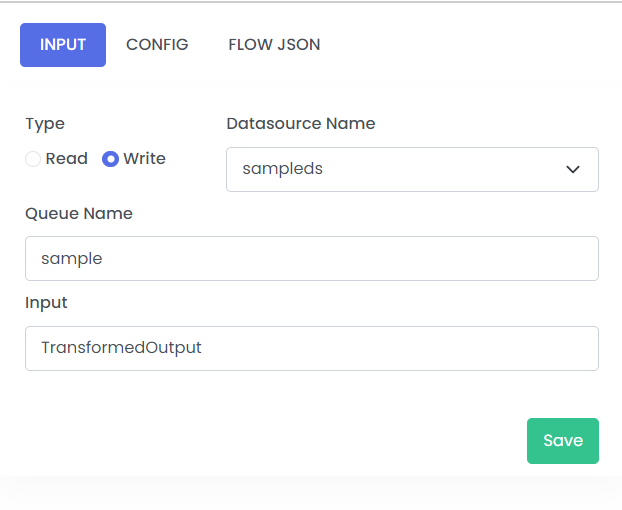Image resolution: width=622 pixels, height=510 pixels.
Task: Click the Read option label text
Action: coord(67,159)
